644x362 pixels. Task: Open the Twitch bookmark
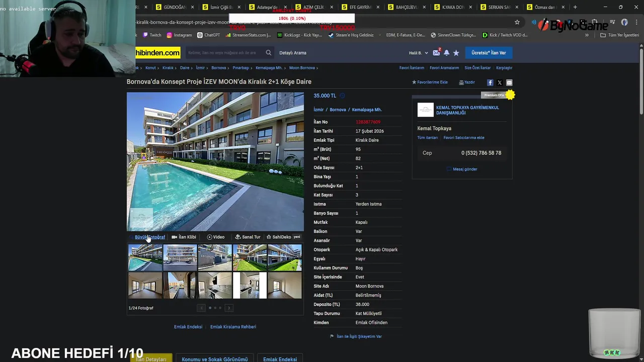(152, 35)
